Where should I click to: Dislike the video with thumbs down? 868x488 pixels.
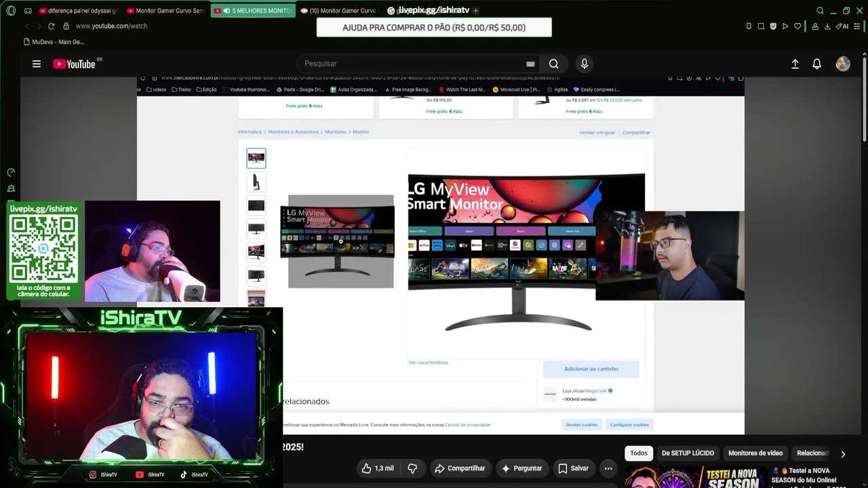click(x=412, y=468)
